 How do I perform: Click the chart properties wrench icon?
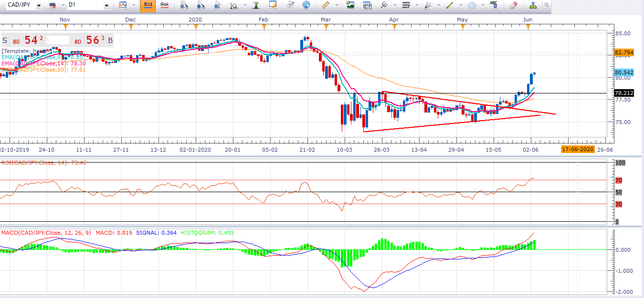273,6
